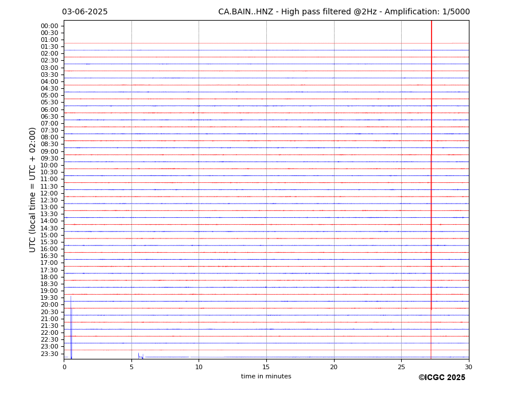This screenshot has width=532, height=399.
Task: Click the ©ICGC 2025 copyright text
Action: click(442, 378)
